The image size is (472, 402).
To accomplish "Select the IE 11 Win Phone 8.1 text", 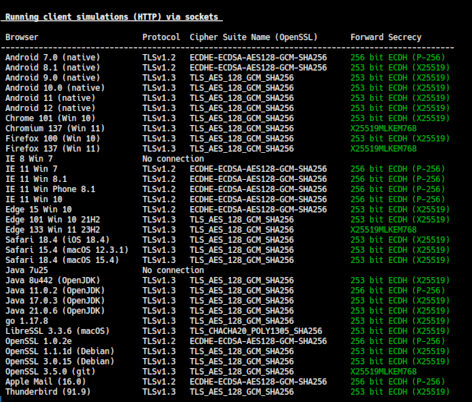I will pyautogui.click(x=50, y=189).
